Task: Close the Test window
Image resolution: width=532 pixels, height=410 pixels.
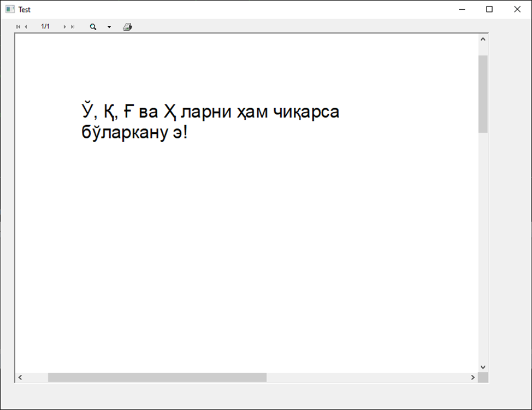Action: [517, 9]
